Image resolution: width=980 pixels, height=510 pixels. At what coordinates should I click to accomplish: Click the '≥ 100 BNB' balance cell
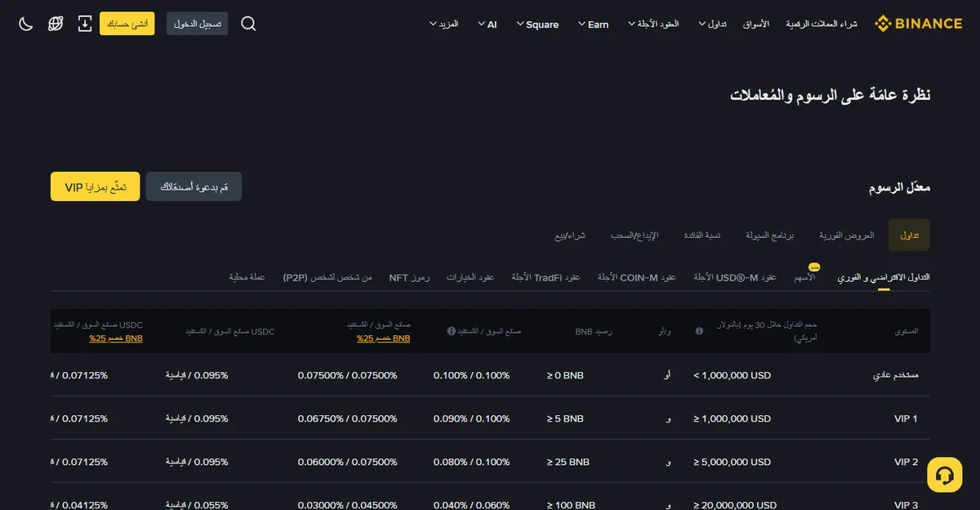tap(571, 505)
